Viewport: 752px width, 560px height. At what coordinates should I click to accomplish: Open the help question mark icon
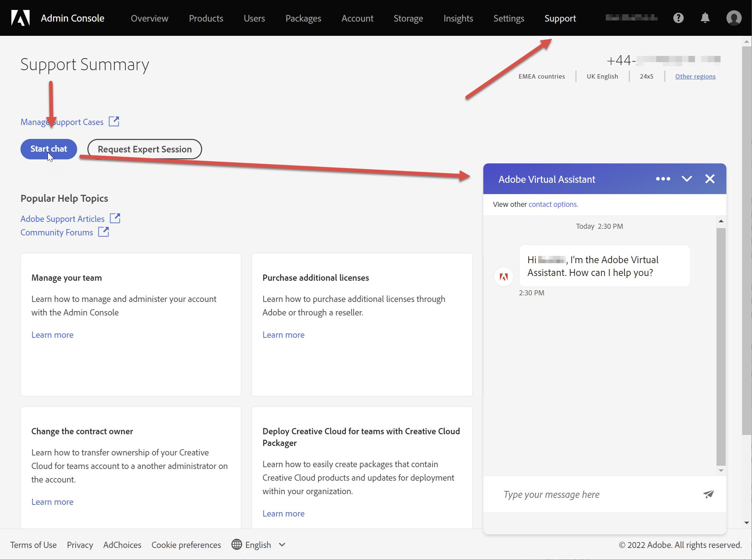[x=679, y=18]
